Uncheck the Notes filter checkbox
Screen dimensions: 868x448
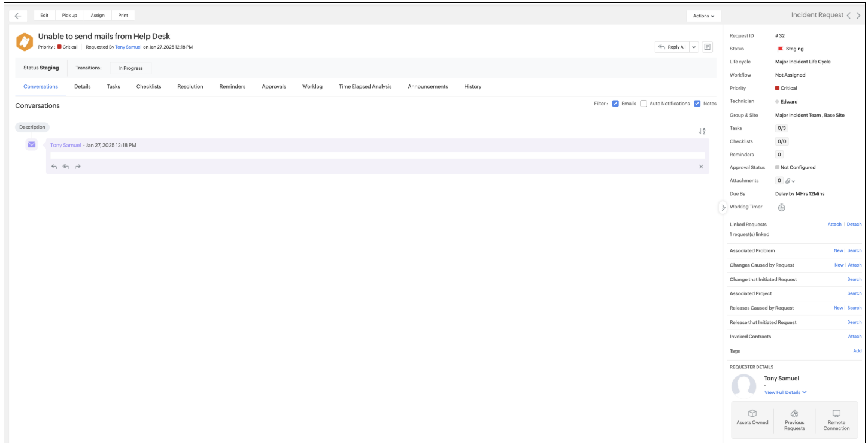coord(697,104)
